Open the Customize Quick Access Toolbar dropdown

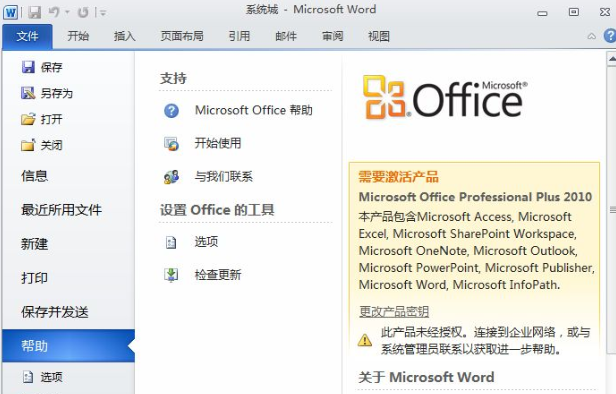tap(103, 13)
